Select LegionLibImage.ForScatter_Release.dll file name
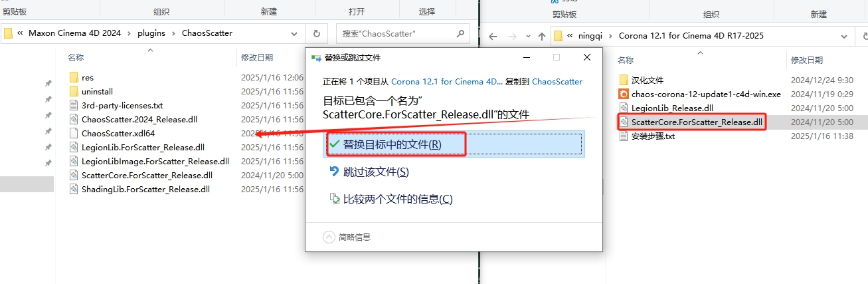 155,161
